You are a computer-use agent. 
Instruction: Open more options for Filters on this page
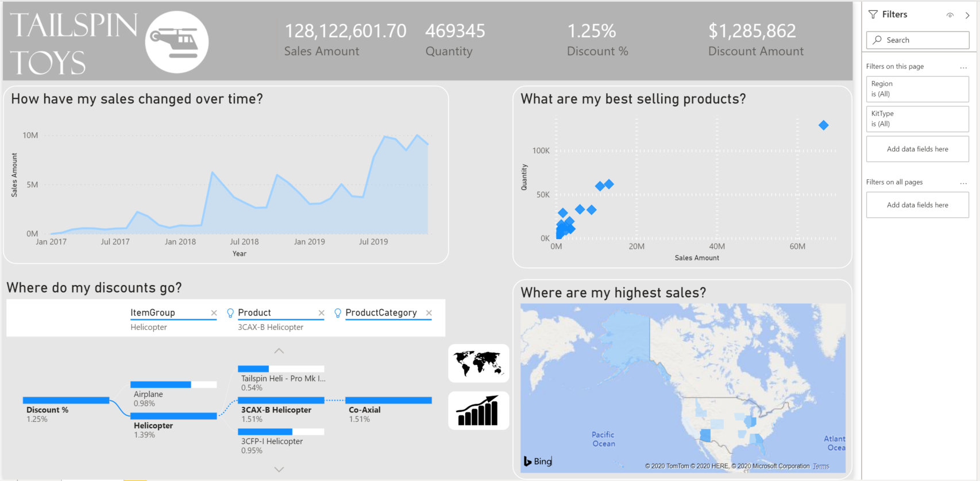963,67
